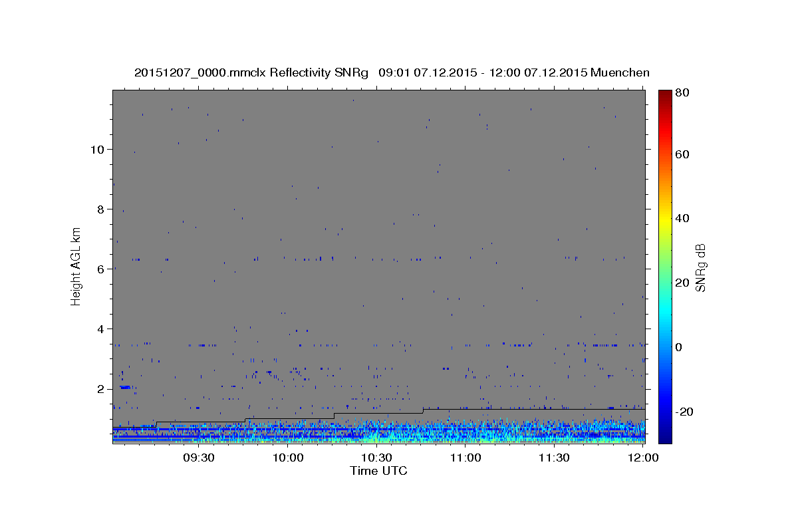Click the 12:00 time tick label
Screen dimensions: 798x532
click(x=643, y=458)
